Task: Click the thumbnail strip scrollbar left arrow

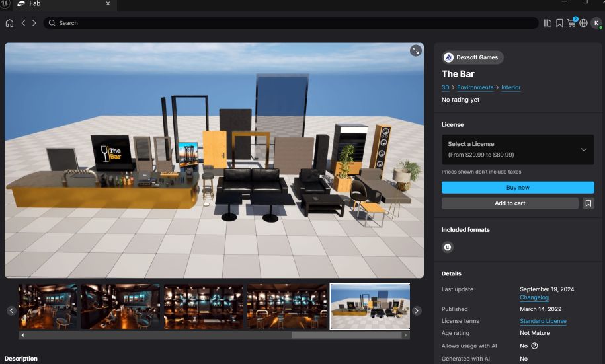Action: tap(22, 335)
